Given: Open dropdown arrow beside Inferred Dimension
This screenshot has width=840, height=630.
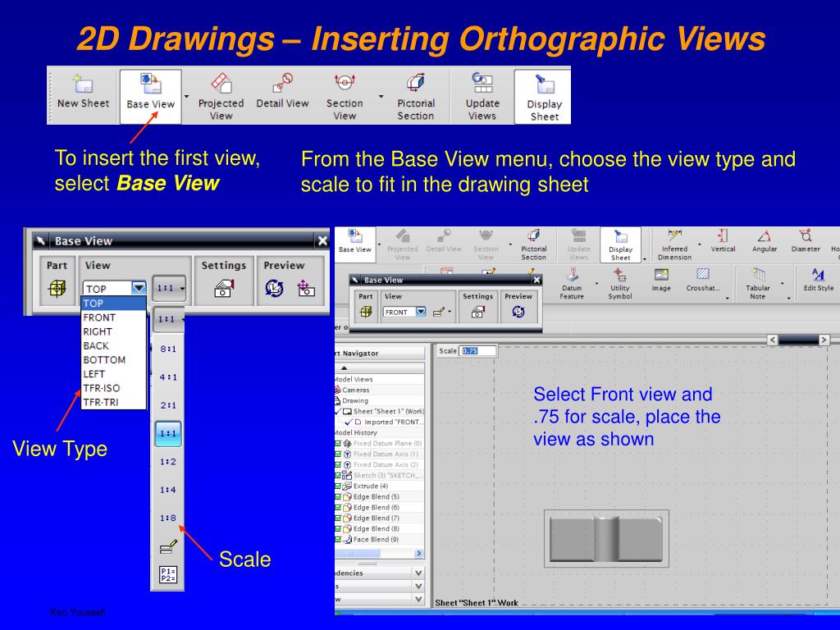Looking at the screenshot, I should pyautogui.click(x=699, y=244).
